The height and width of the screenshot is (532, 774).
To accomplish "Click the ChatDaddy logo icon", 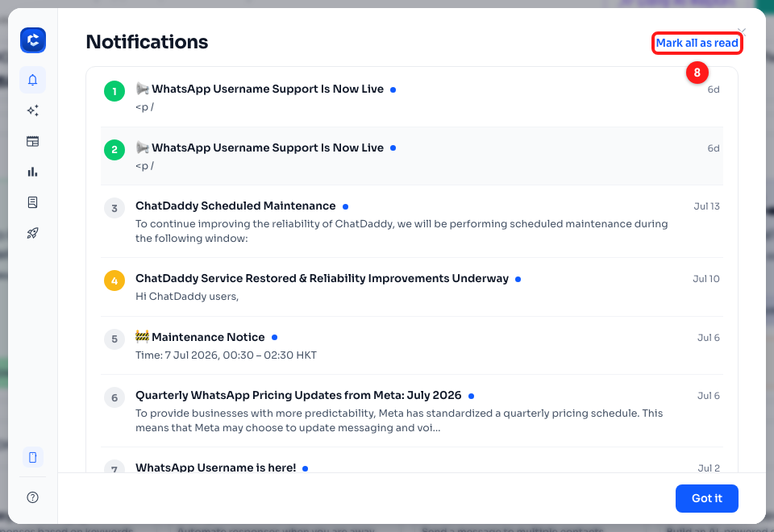I will (33, 40).
